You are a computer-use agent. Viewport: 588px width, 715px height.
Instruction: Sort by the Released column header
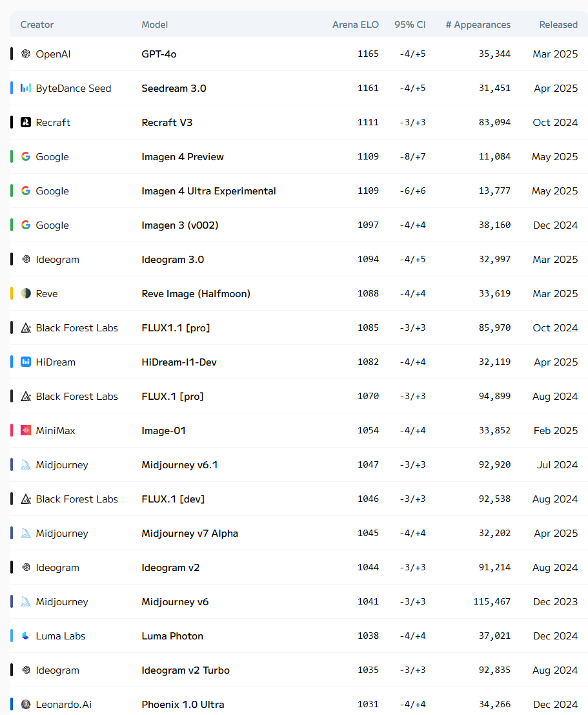(558, 25)
